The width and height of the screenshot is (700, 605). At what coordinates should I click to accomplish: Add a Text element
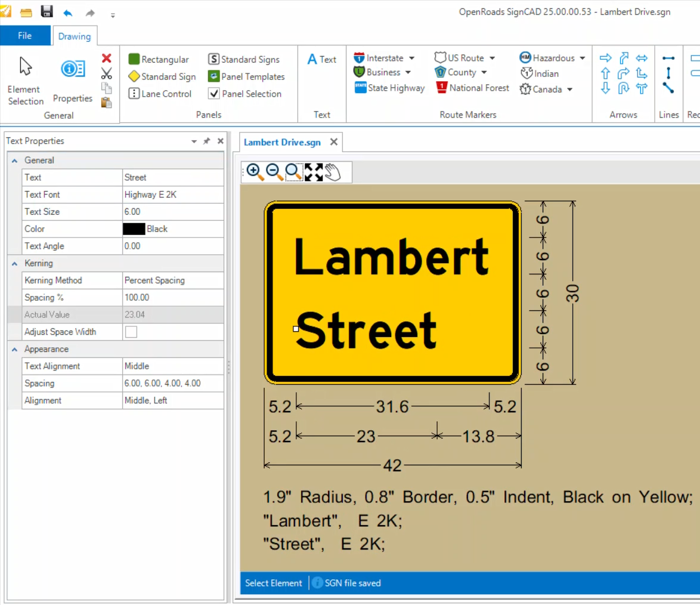click(322, 59)
